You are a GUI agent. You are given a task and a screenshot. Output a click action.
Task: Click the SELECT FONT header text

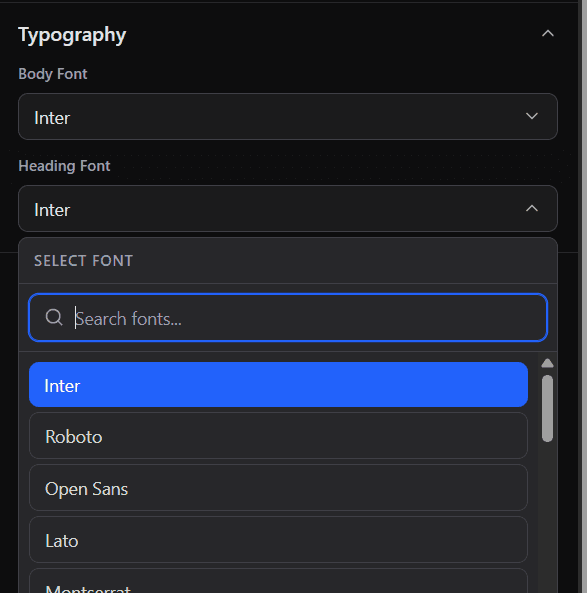point(84,261)
